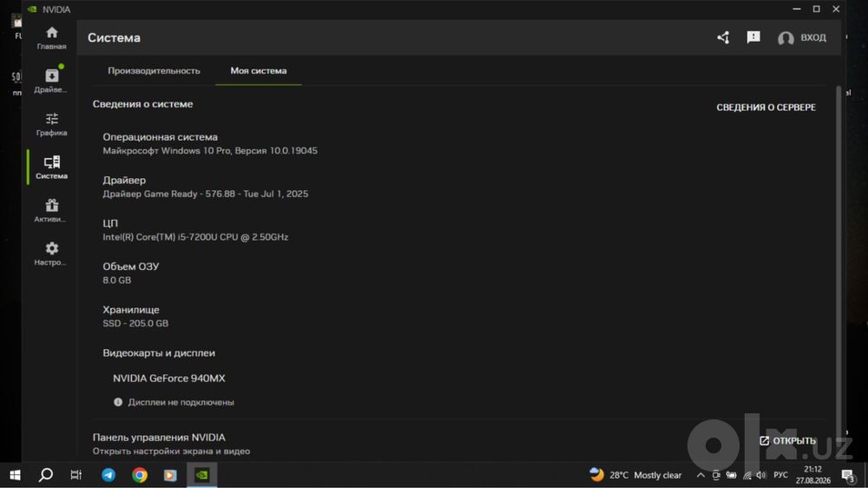Open the Графика section in sidebar
The height and width of the screenshot is (488, 868).
click(x=51, y=124)
